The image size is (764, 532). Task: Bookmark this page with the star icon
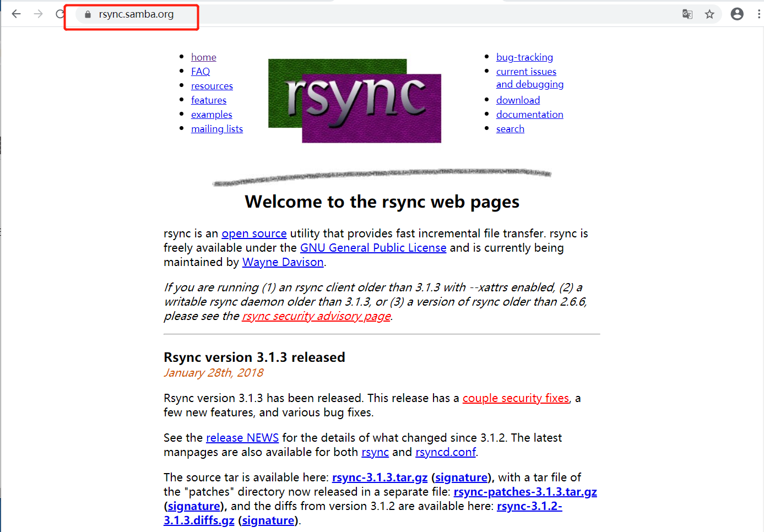[x=710, y=14]
